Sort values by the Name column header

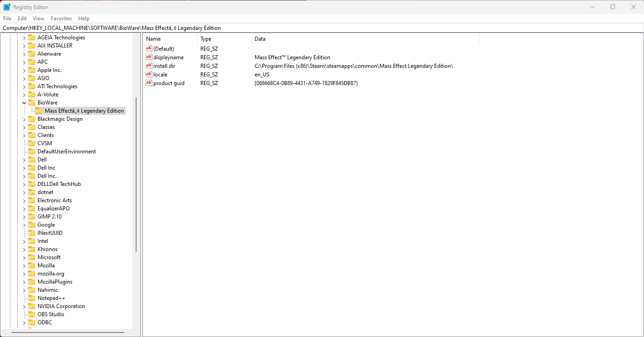[170, 39]
